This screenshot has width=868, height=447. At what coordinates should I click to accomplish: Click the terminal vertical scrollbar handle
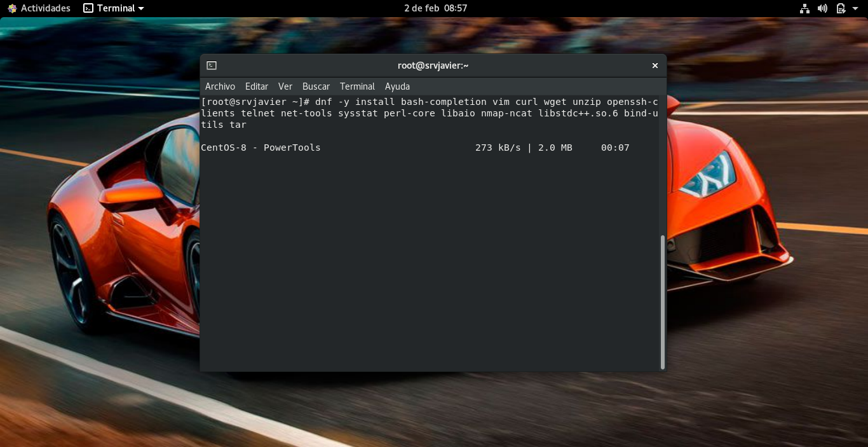coord(663,301)
